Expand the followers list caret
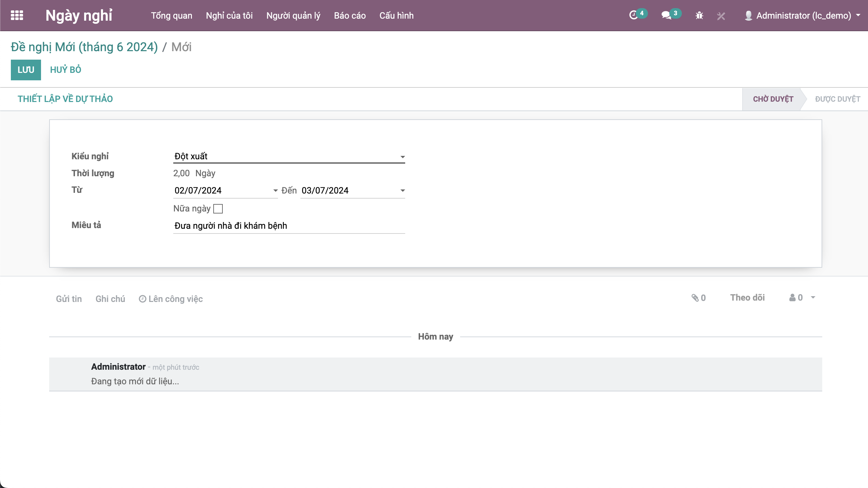This screenshot has height=488, width=868. click(813, 298)
